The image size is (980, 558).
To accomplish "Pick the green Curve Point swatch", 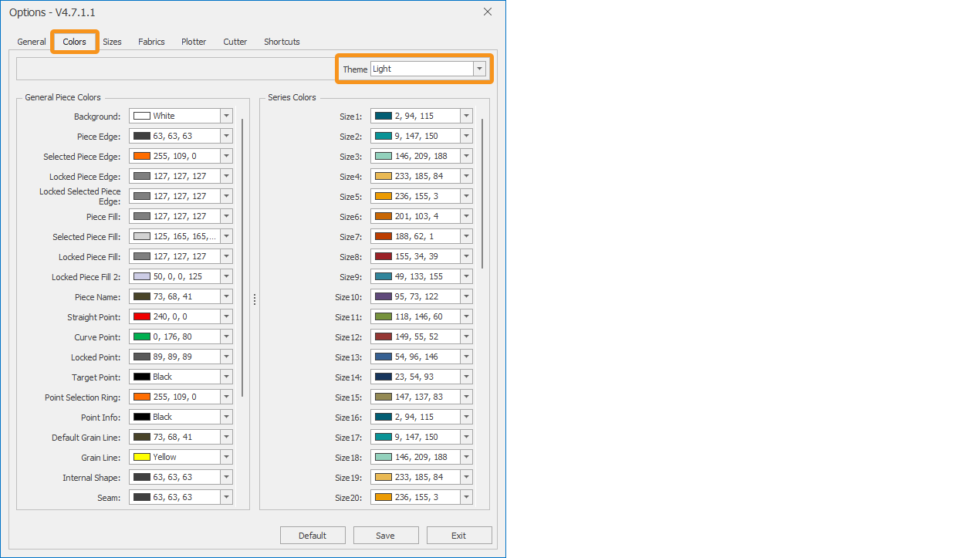I will point(142,336).
